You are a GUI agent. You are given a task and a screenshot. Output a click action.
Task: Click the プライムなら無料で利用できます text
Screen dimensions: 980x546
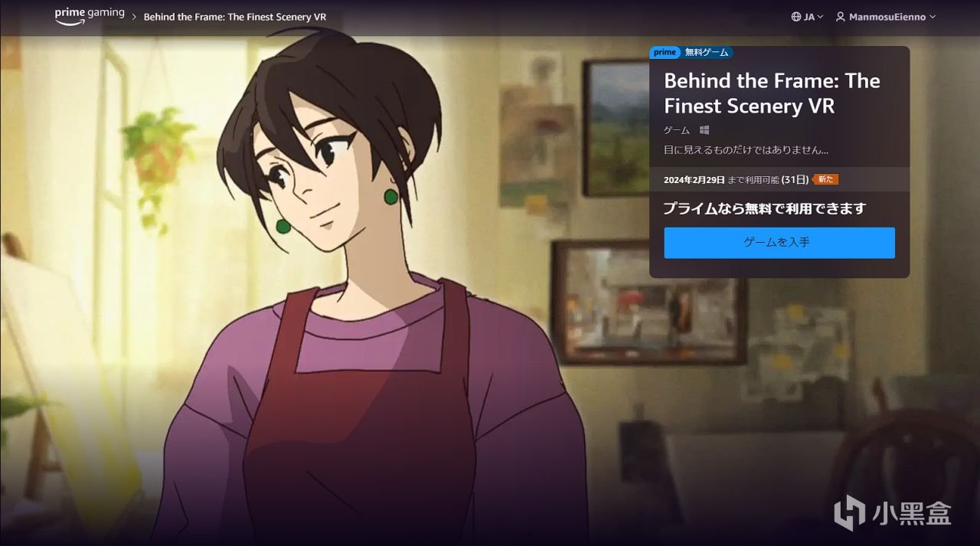click(764, 208)
